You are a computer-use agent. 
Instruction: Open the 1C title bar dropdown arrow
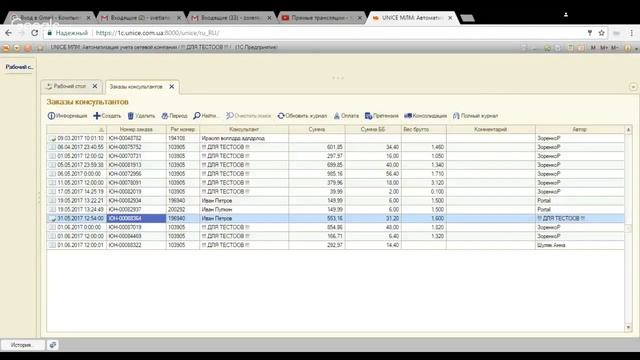point(636,49)
